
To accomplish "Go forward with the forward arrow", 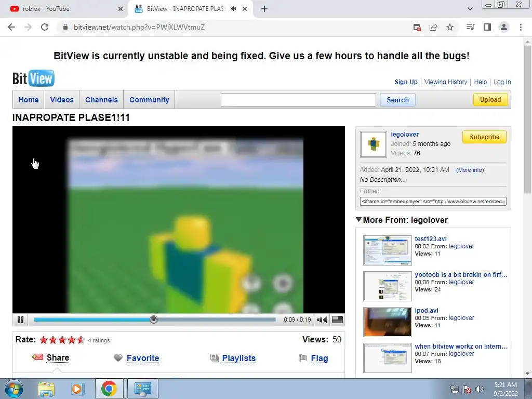I will coord(28,27).
